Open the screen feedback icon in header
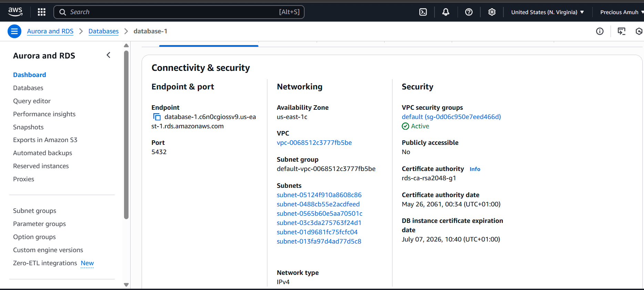This screenshot has width=644, height=290. click(x=622, y=31)
